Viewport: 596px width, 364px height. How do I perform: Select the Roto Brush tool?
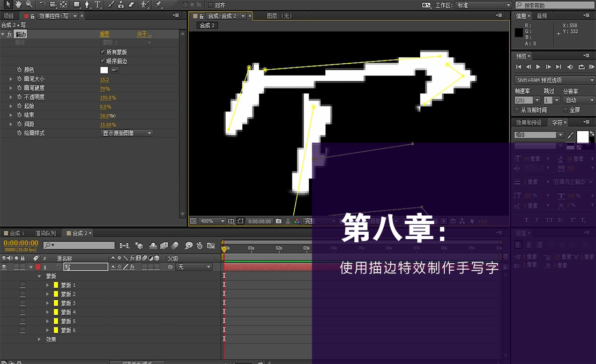coord(145,5)
